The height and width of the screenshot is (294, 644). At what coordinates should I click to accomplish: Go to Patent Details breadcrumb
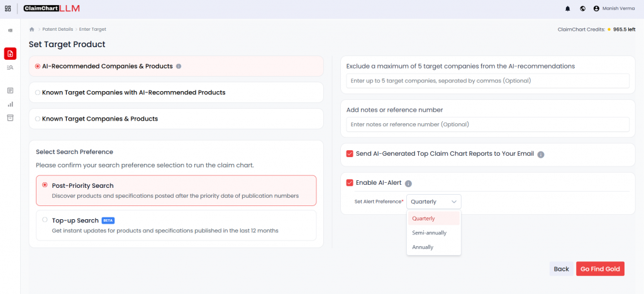pos(57,30)
